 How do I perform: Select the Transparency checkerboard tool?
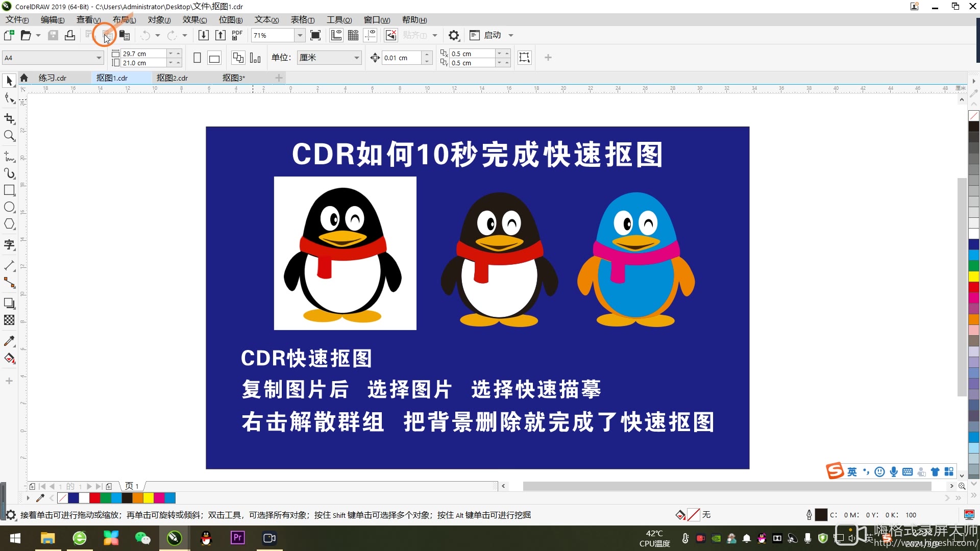pos(9,320)
